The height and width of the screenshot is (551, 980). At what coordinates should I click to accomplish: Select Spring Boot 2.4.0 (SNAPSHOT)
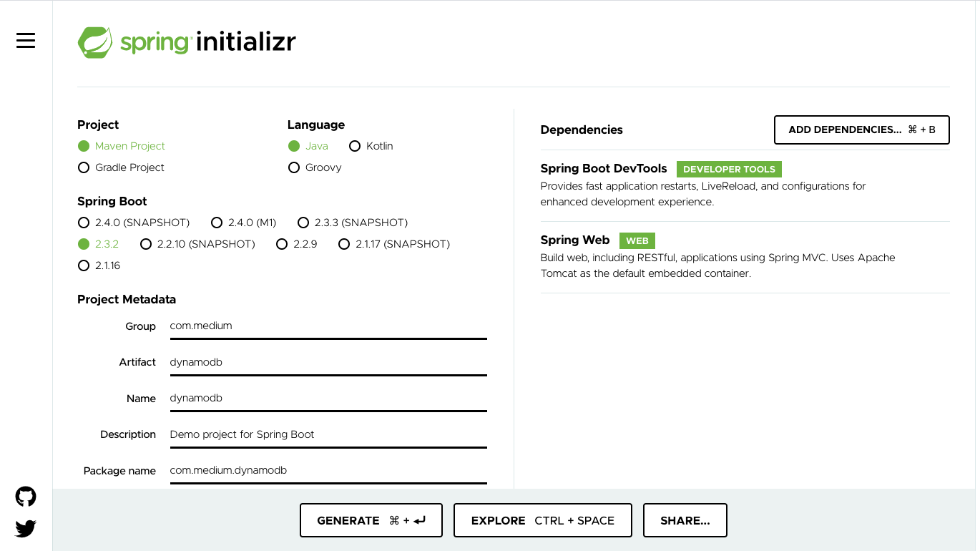(x=134, y=223)
